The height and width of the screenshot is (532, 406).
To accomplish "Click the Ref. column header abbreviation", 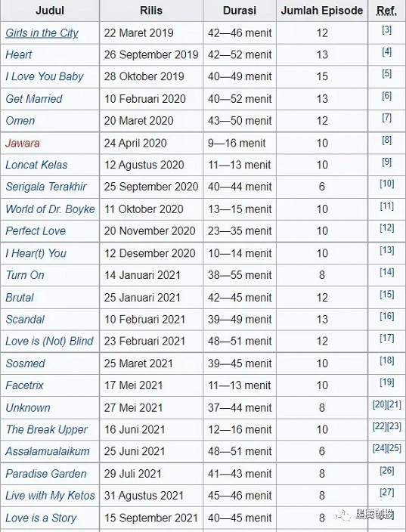I will point(386,11).
